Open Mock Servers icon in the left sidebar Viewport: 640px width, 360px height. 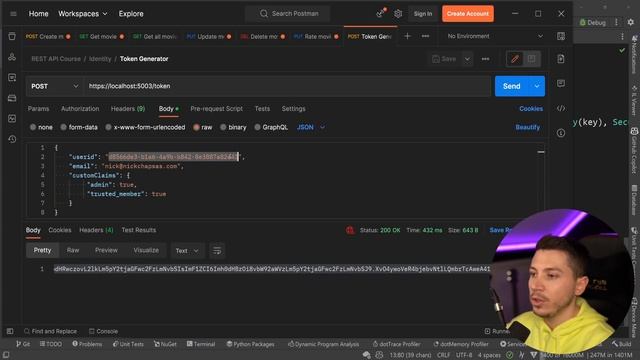tap(12, 98)
